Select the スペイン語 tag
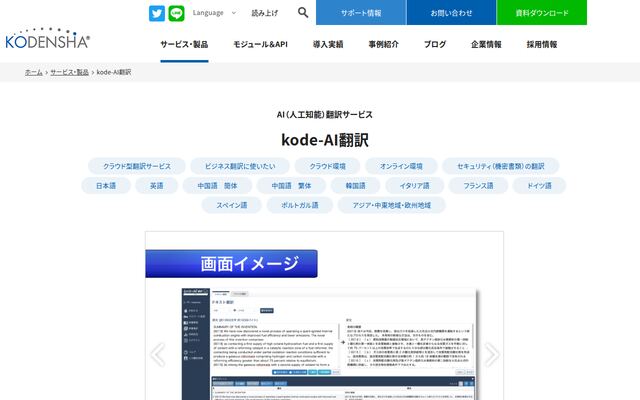Image resolution: width=640 pixels, height=400 pixels. [x=231, y=205]
